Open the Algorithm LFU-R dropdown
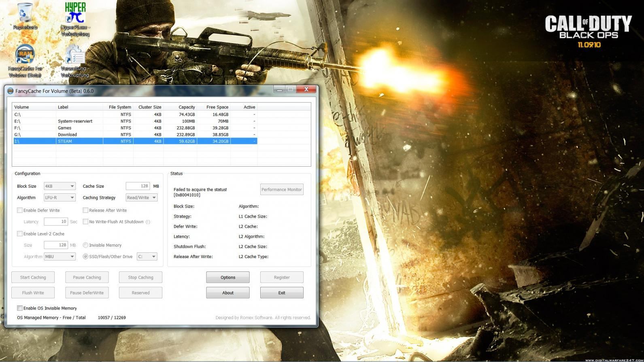 point(60,197)
